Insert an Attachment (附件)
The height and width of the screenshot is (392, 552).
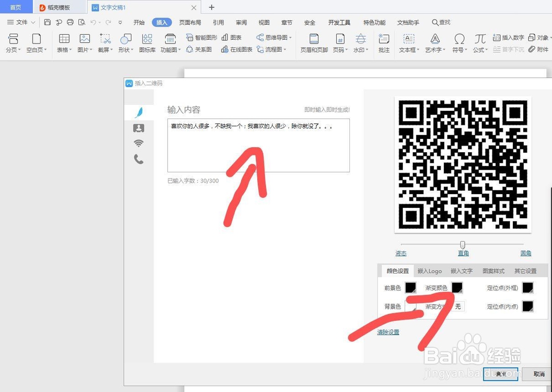click(538, 49)
